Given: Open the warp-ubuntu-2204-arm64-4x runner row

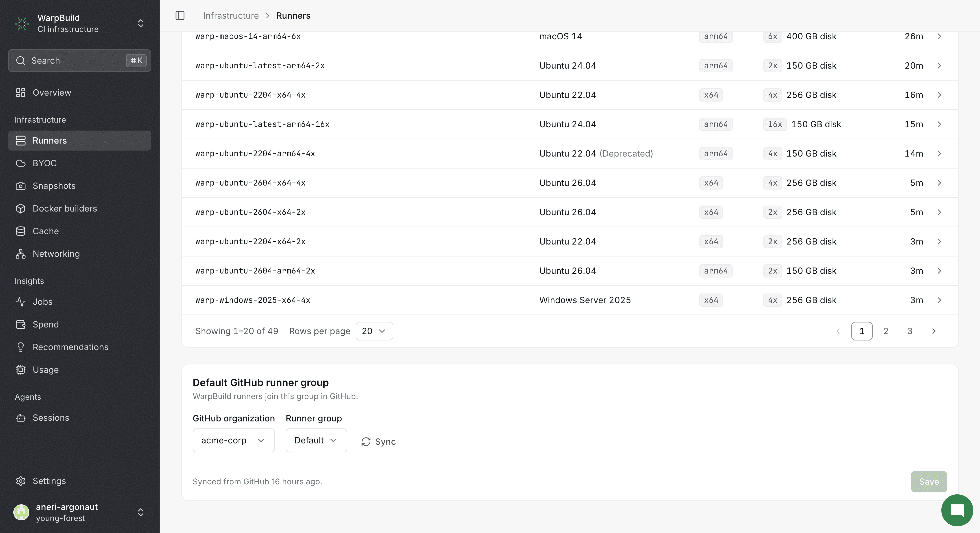Looking at the screenshot, I should pos(570,154).
